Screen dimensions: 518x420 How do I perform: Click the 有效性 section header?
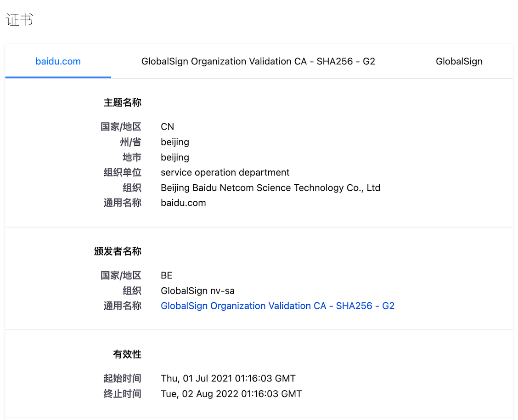click(128, 354)
